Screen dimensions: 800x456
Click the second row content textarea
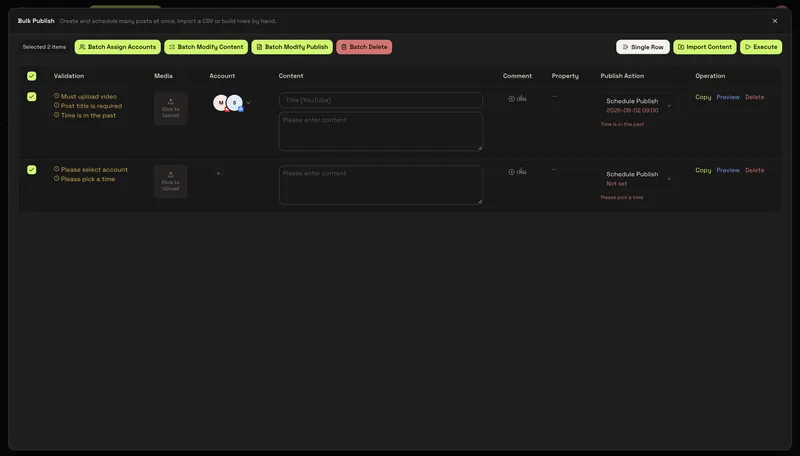point(381,185)
